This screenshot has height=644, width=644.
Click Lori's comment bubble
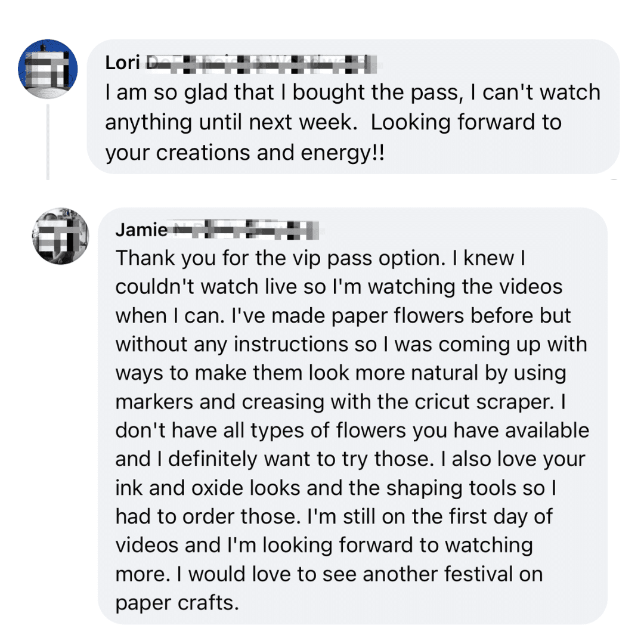point(352,107)
